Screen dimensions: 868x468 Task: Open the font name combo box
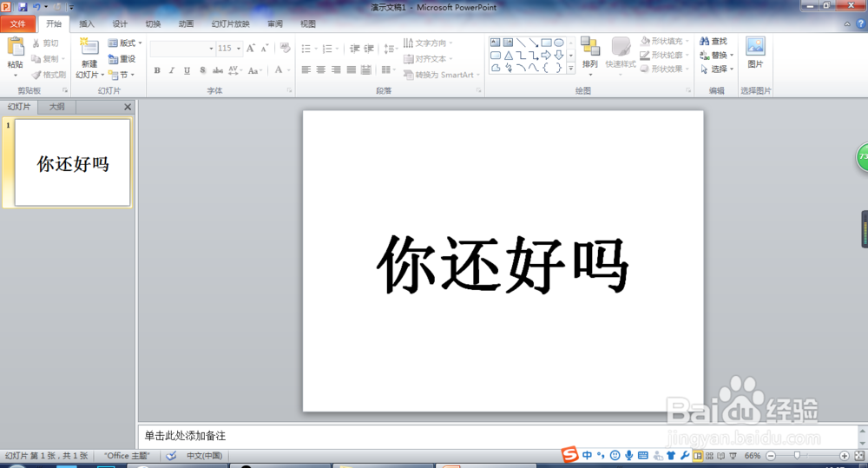(182, 48)
